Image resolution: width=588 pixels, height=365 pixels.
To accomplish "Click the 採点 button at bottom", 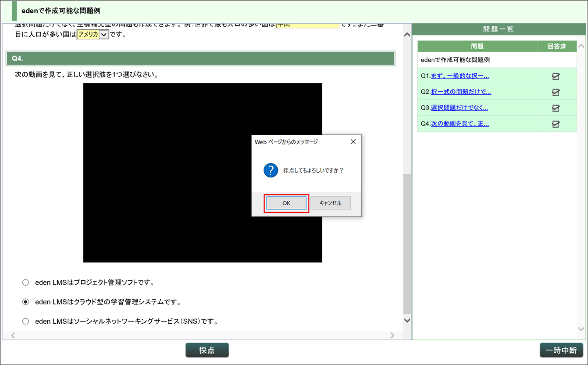I will click(207, 350).
